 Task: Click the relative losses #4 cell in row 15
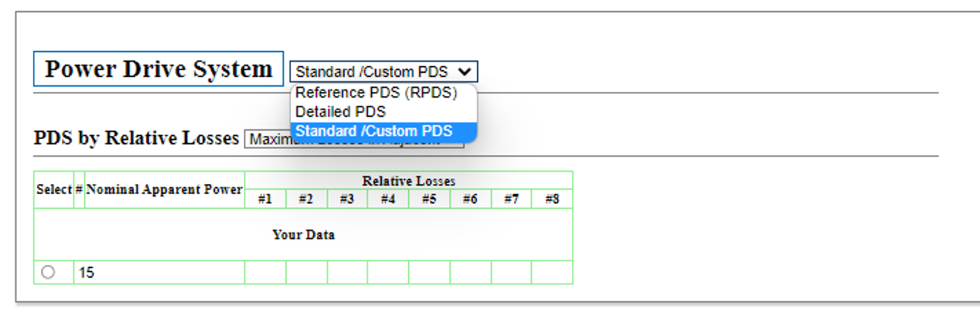388,272
